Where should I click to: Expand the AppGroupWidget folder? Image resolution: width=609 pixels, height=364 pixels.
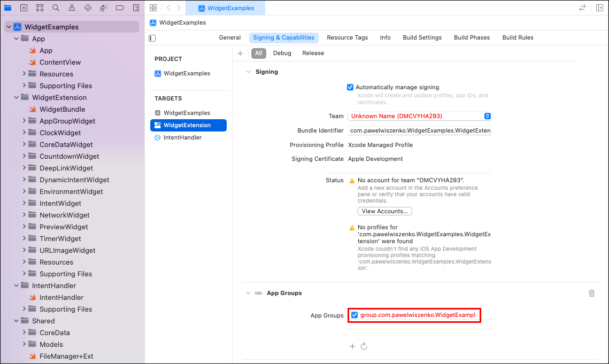[24, 121]
